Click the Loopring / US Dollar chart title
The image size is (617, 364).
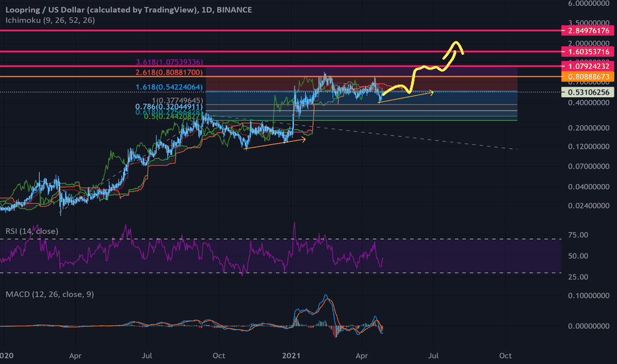pos(128,10)
